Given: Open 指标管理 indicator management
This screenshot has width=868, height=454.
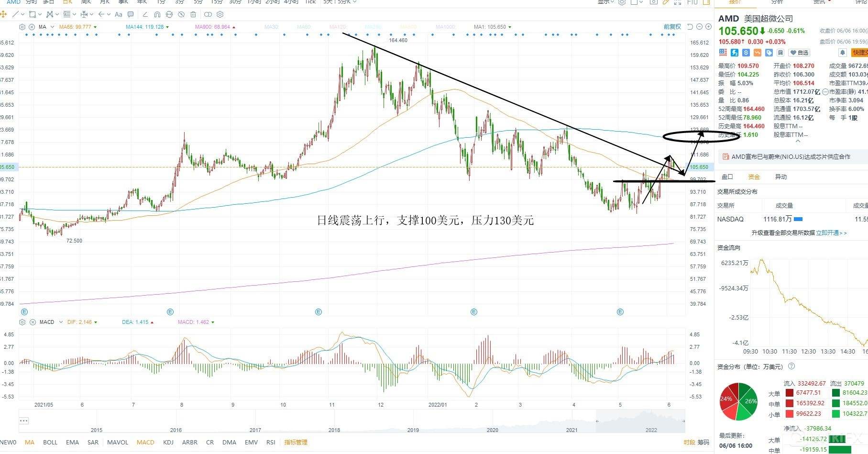Looking at the screenshot, I should coord(296,442).
